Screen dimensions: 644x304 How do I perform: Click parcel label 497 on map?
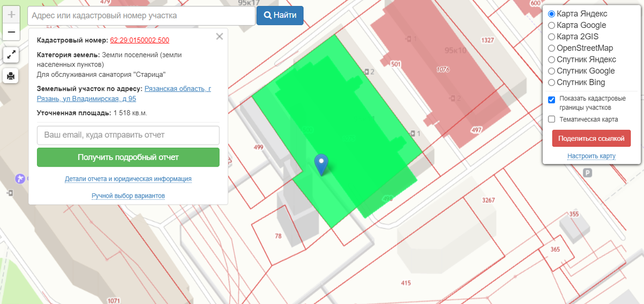click(x=476, y=131)
